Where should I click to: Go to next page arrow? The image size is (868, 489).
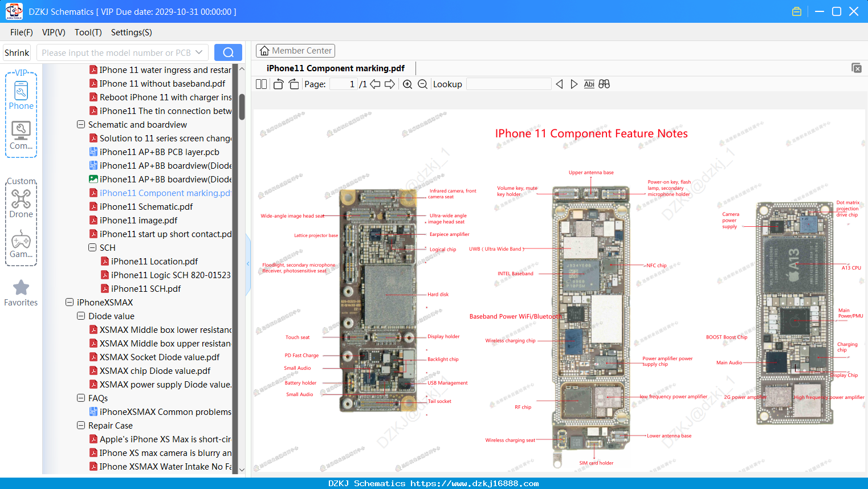[390, 84]
